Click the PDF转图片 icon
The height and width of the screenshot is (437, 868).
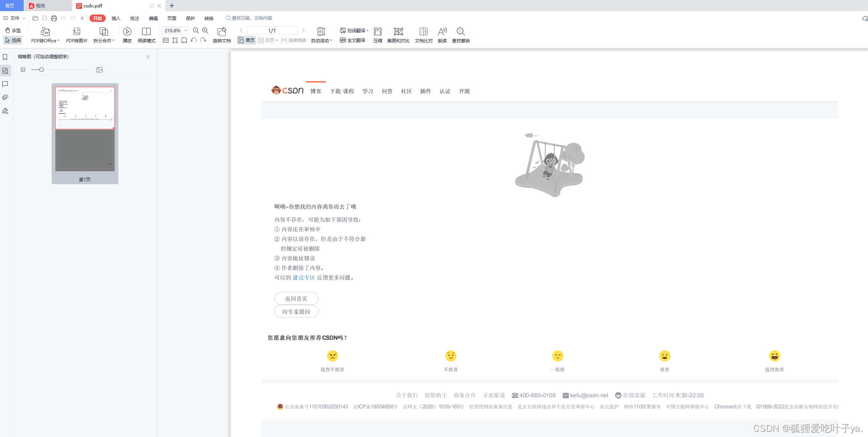click(76, 32)
